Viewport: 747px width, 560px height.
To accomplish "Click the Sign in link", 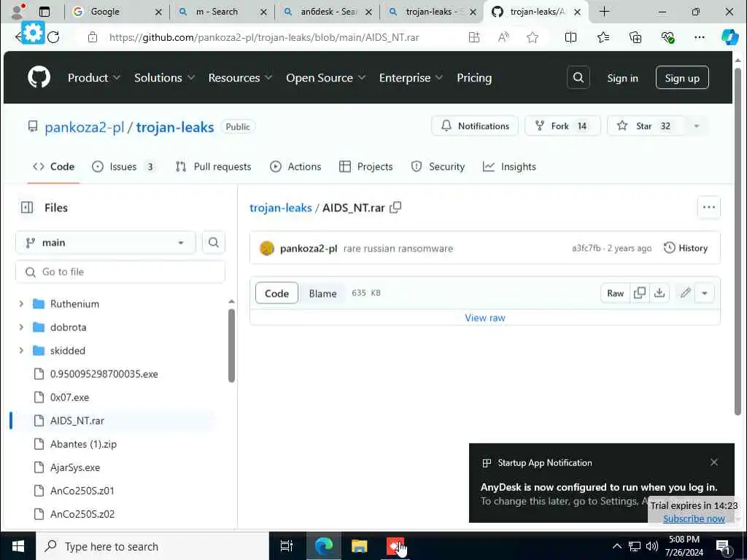I will pos(622,77).
